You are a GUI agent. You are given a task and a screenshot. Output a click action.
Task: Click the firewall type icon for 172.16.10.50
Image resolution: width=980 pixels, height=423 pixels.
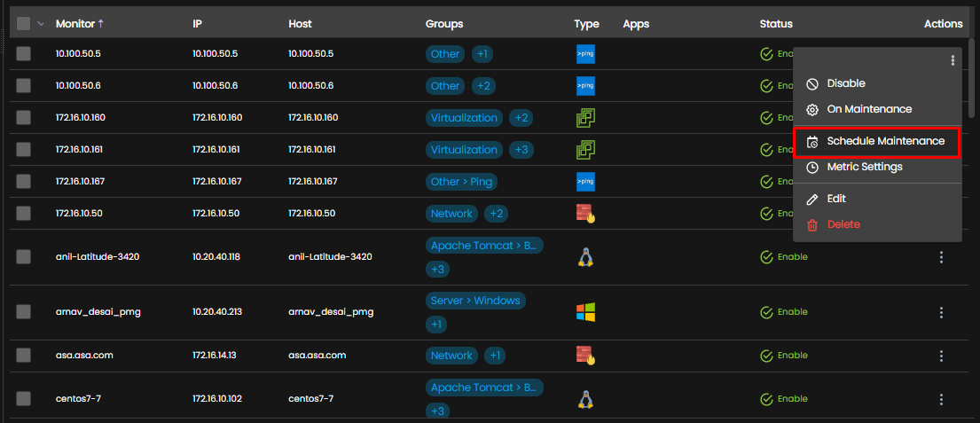click(x=585, y=214)
